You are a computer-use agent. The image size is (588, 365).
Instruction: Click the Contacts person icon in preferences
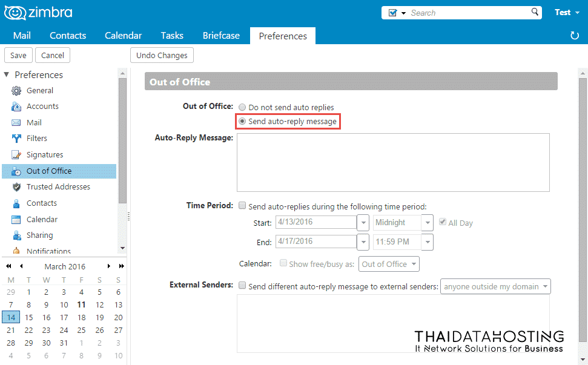16,203
